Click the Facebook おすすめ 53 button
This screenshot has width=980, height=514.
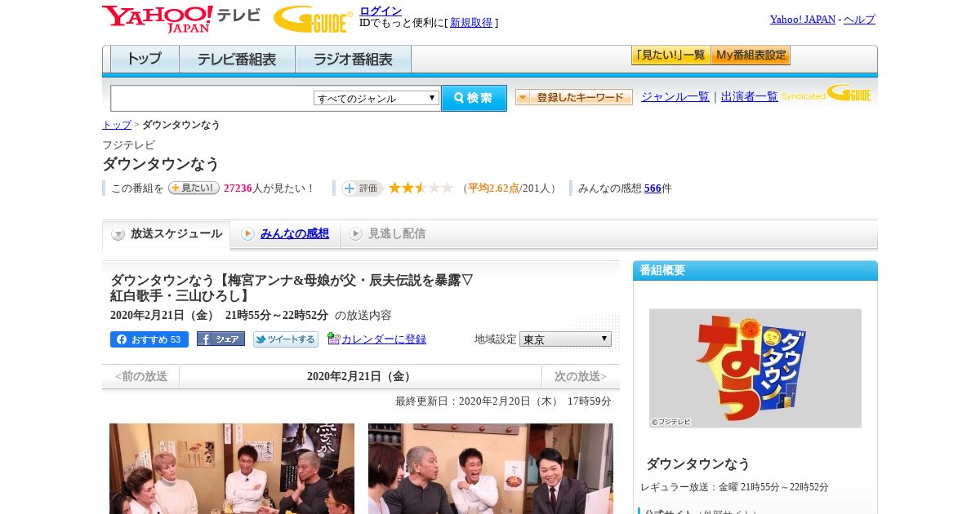pyautogui.click(x=149, y=339)
